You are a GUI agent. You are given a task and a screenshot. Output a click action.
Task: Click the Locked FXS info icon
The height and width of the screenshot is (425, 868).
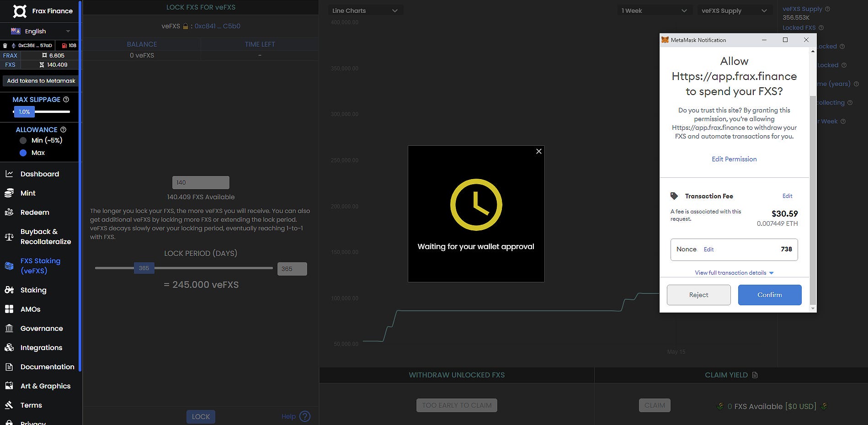(821, 27)
